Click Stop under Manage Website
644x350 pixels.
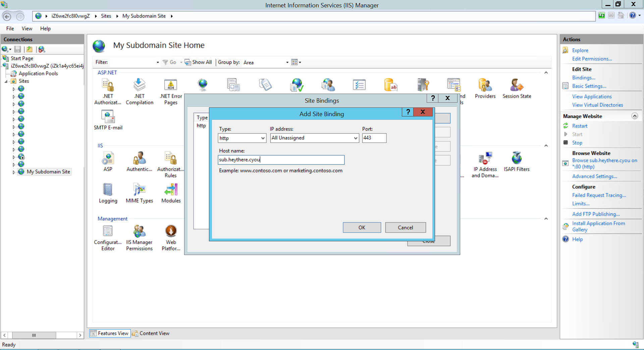click(577, 143)
